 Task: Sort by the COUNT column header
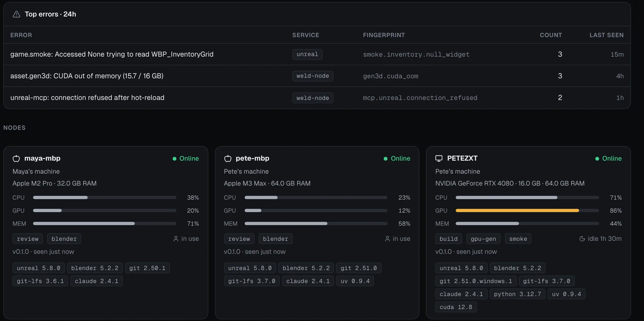coord(551,35)
